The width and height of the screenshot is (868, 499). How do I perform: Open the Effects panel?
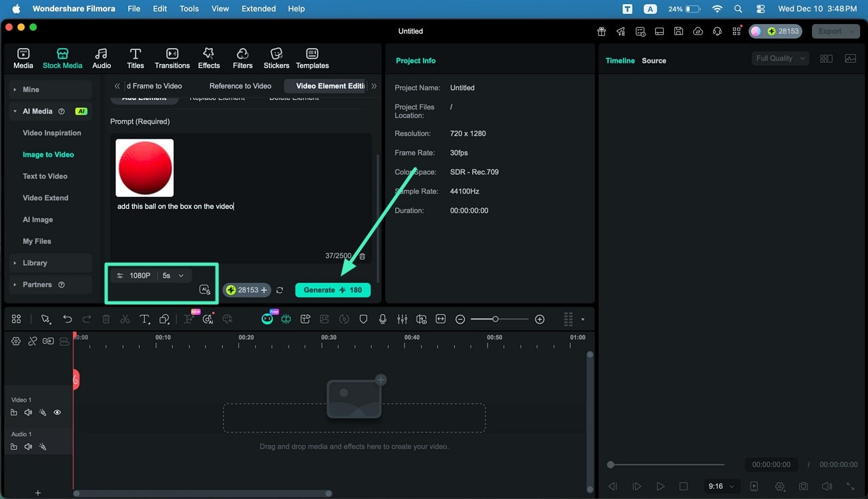pos(208,57)
